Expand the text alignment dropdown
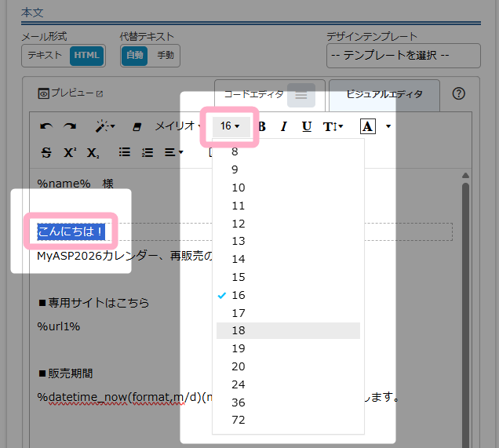The width and height of the screenshot is (499, 448). (173, 152)
